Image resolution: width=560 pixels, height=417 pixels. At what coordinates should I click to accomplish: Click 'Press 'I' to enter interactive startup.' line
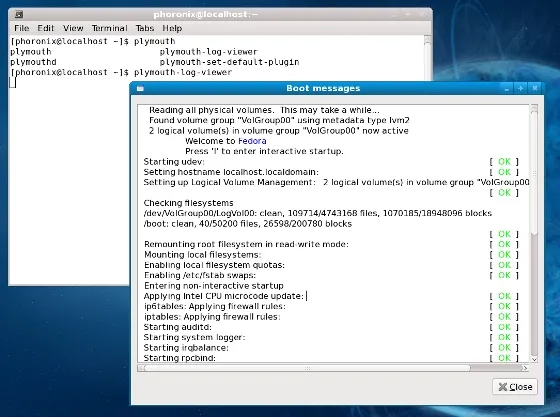click(264, 151)
